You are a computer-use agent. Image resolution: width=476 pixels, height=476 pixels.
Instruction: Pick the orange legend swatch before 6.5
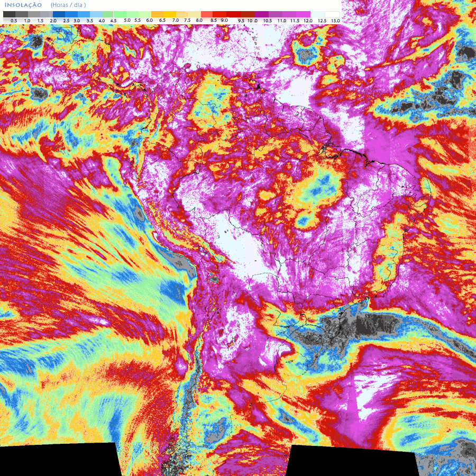coord(157,14)
